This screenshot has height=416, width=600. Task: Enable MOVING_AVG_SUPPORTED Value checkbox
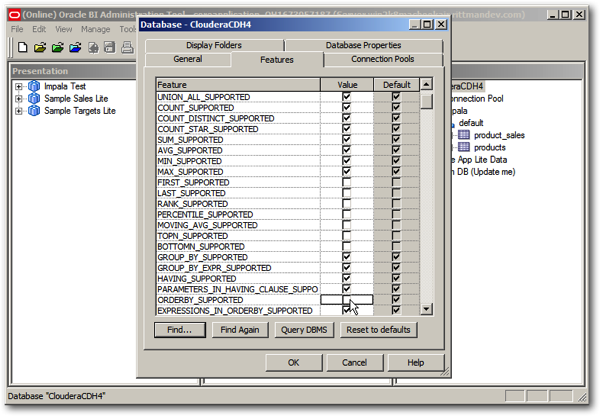tap(347, 225)
